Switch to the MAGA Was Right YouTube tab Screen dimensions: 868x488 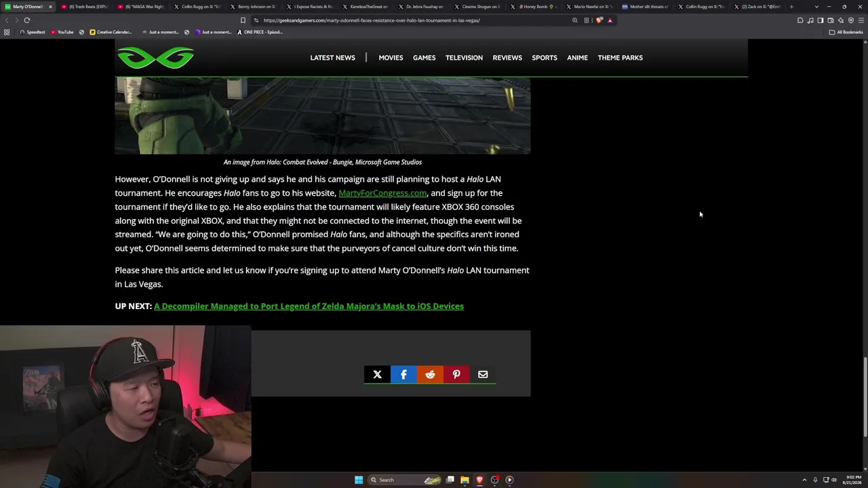(x=142, y=7)
